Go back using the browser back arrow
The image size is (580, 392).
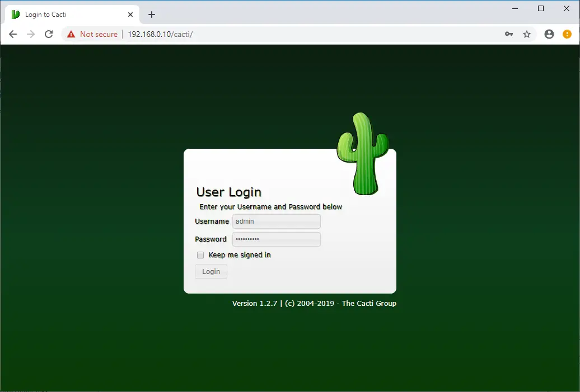tap(12, 34)
